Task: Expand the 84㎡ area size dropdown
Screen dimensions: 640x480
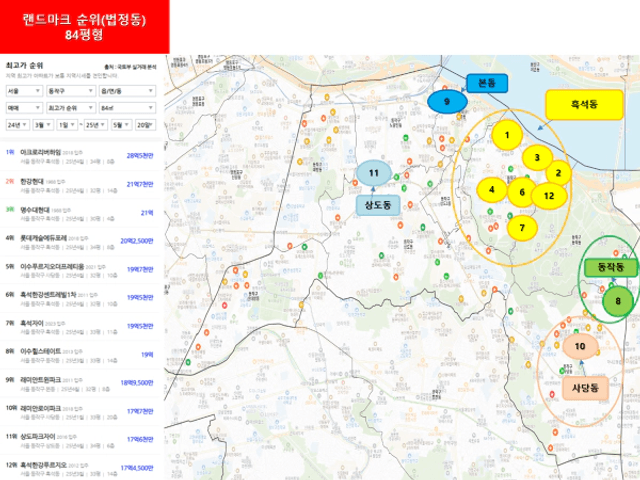Action: click(x=127, y=108)
